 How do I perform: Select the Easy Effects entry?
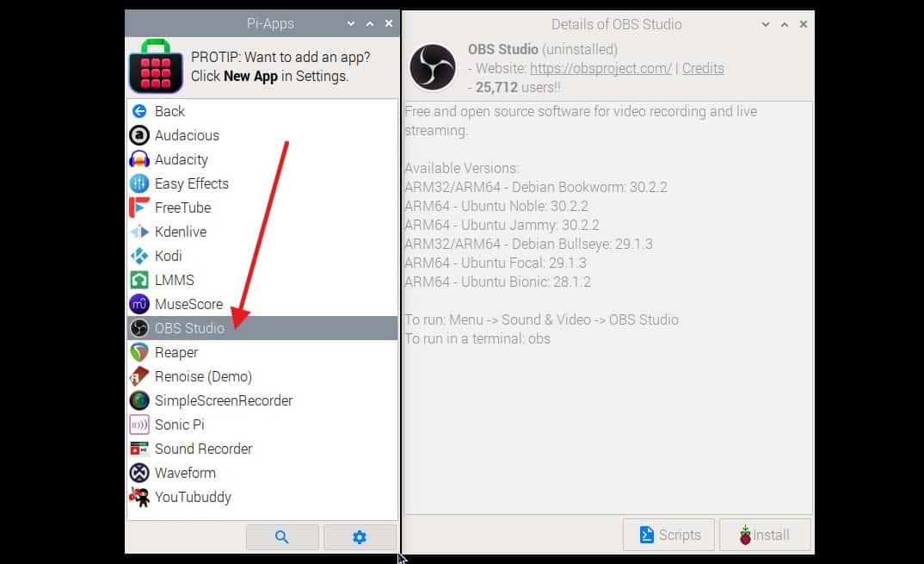[191, 183]
